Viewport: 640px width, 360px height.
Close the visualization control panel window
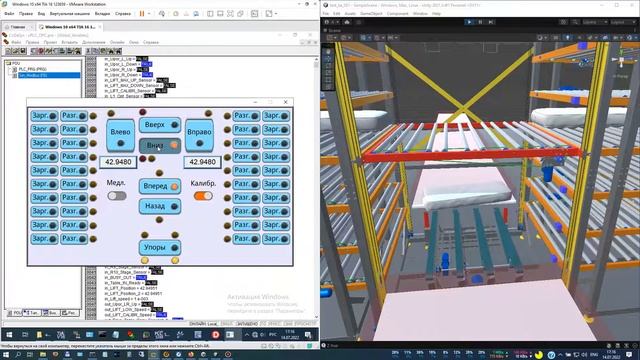point(285,102)
